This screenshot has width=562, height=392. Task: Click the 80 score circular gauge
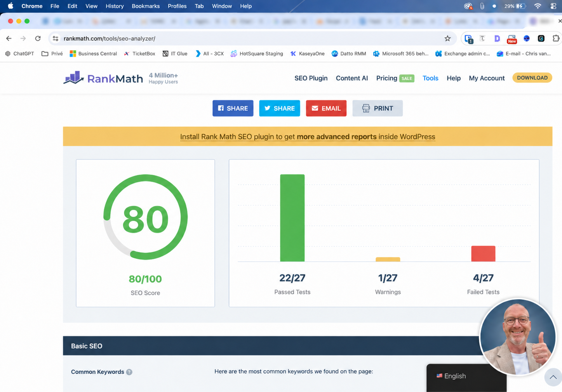(146, 217)
